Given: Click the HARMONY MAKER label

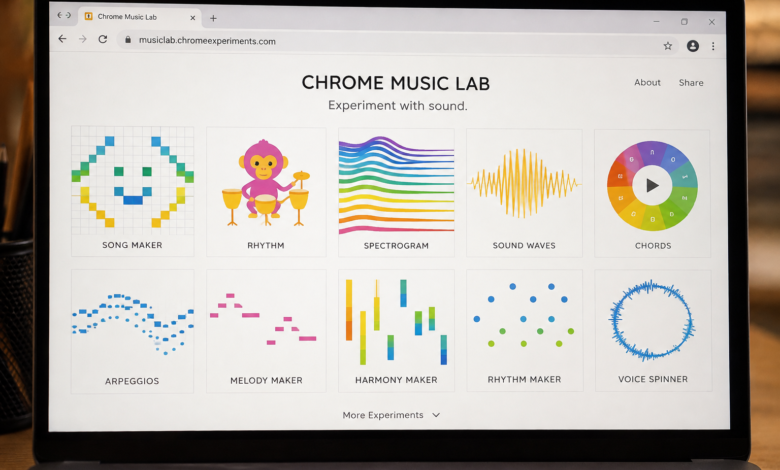Looking at the screenshot, I should pyautogui.click(x=396, y=380).
